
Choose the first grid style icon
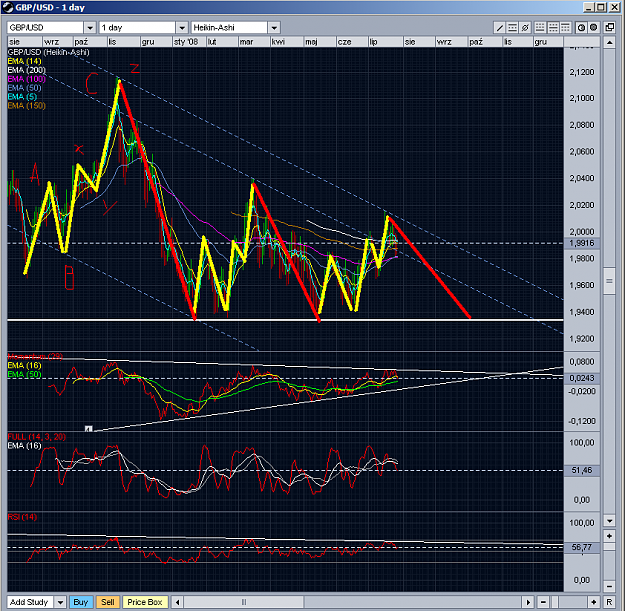coord(540,28)
